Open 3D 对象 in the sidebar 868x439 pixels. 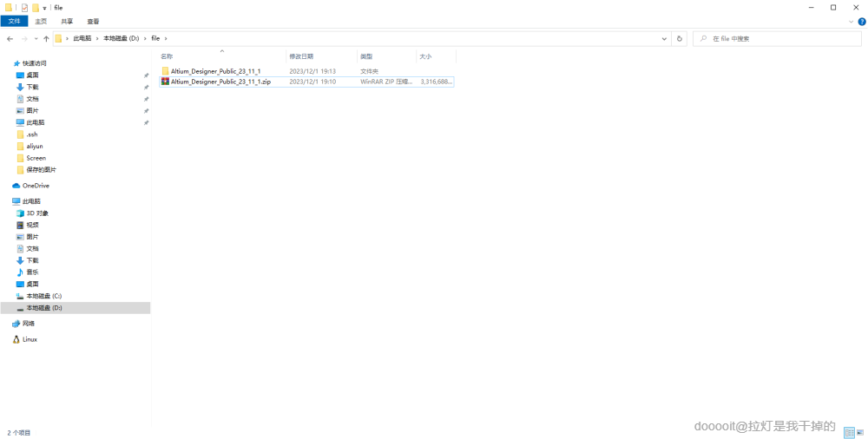(x=37, y=213)
